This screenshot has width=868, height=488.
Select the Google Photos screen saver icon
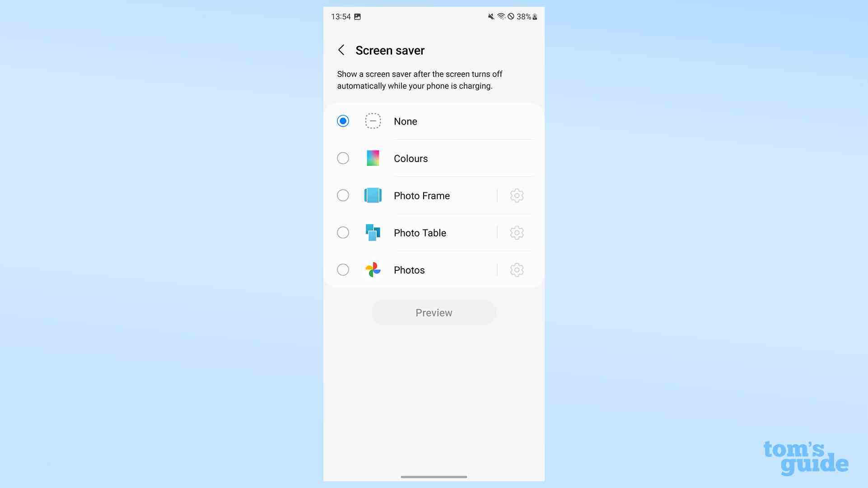372,270
